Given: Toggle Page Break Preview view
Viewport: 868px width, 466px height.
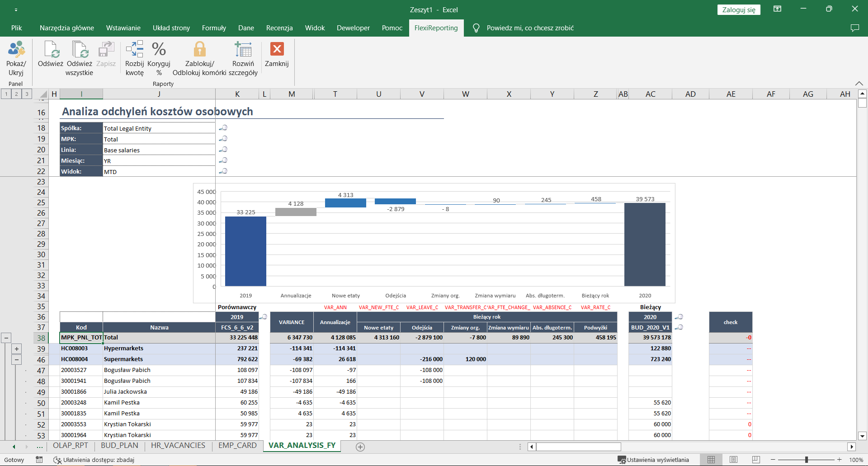Looking at the screenshot, I should [756, 460].
